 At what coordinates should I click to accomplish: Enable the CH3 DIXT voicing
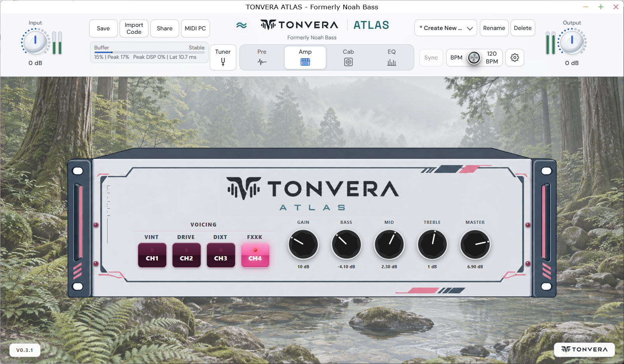tap(220, 255)
